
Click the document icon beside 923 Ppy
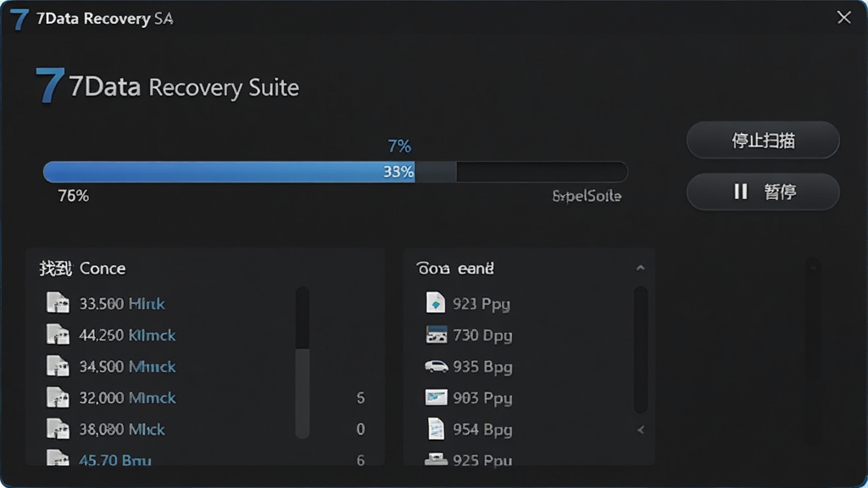[x=436, y=302]
